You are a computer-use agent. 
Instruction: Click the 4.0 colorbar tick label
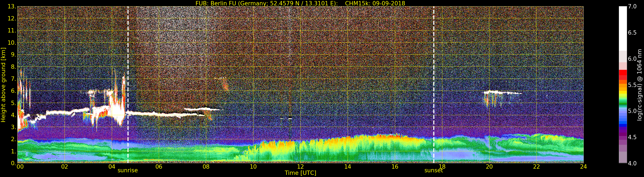click(632, 163)
